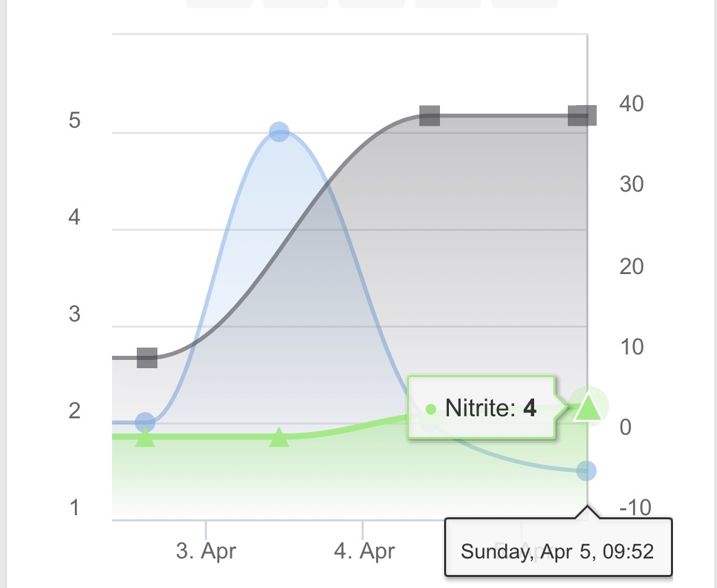
Task: Click the highlighted green triangle Nitrite point
Action: (x=588, y=407)
